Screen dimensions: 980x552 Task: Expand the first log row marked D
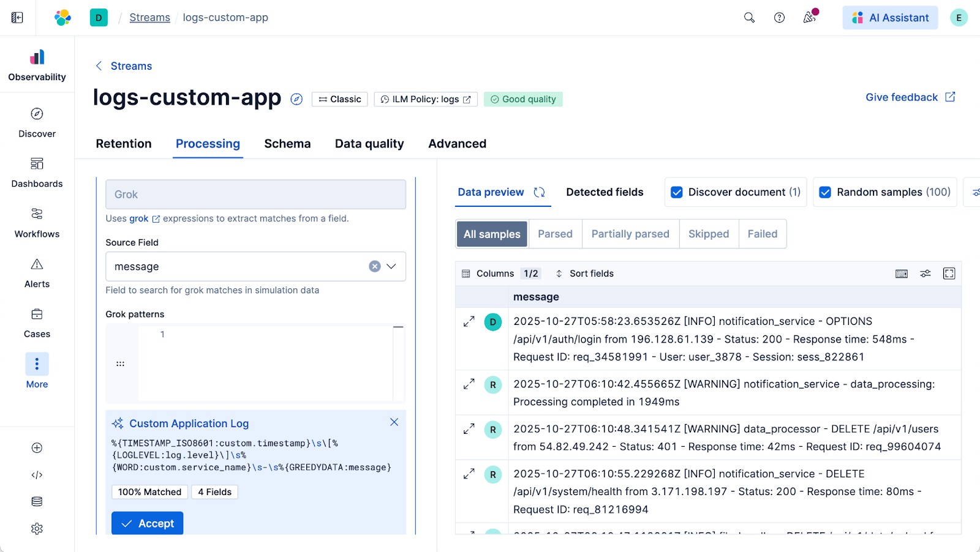coord(469,322)
